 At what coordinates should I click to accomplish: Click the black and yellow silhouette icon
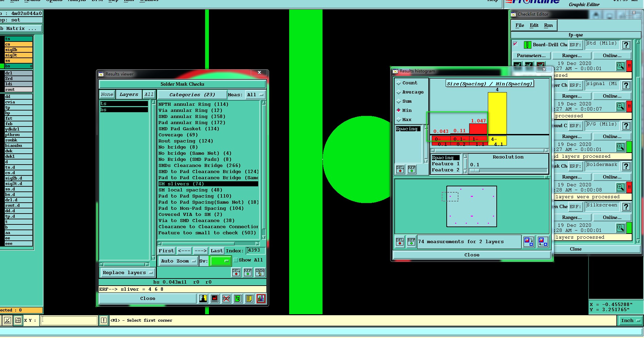click(203, 299)
